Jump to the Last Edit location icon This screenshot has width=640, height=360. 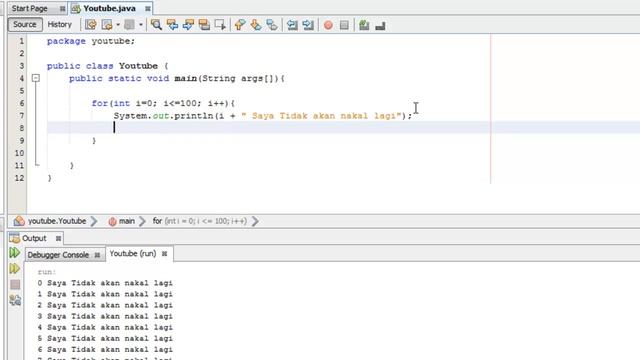[x=91, y=25]
